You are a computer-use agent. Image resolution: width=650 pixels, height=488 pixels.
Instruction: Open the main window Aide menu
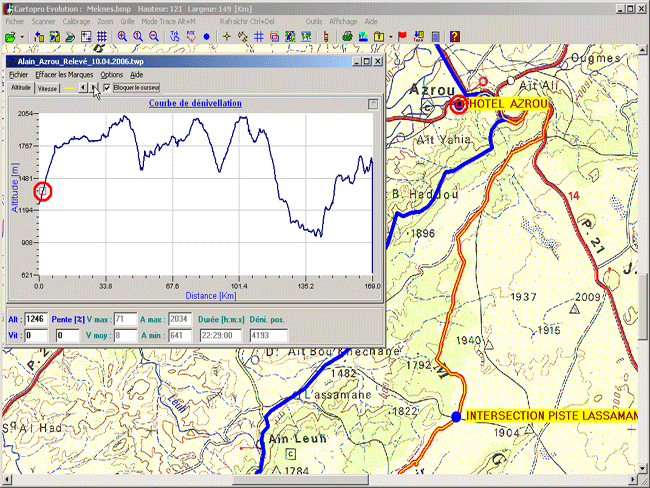[371, 22]
